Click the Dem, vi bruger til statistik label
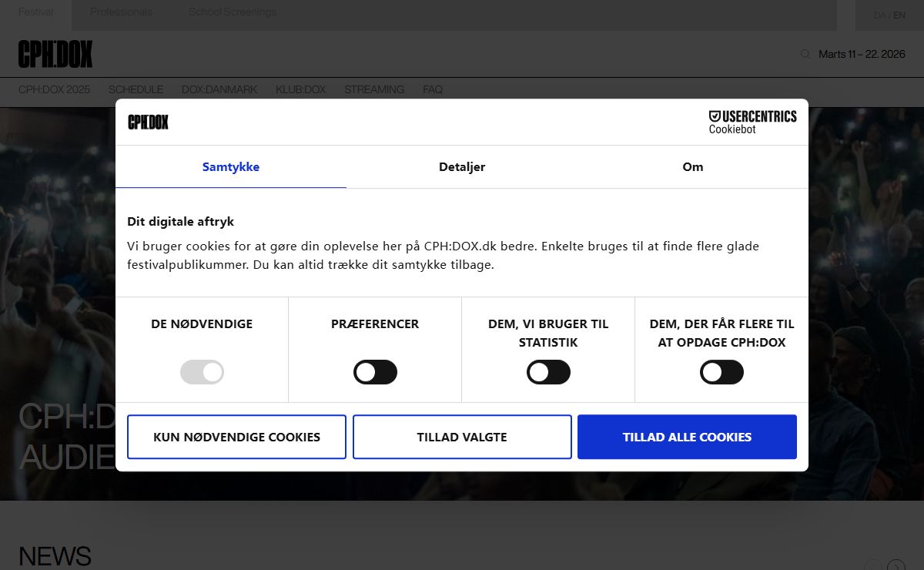 (x=548, y=334)
